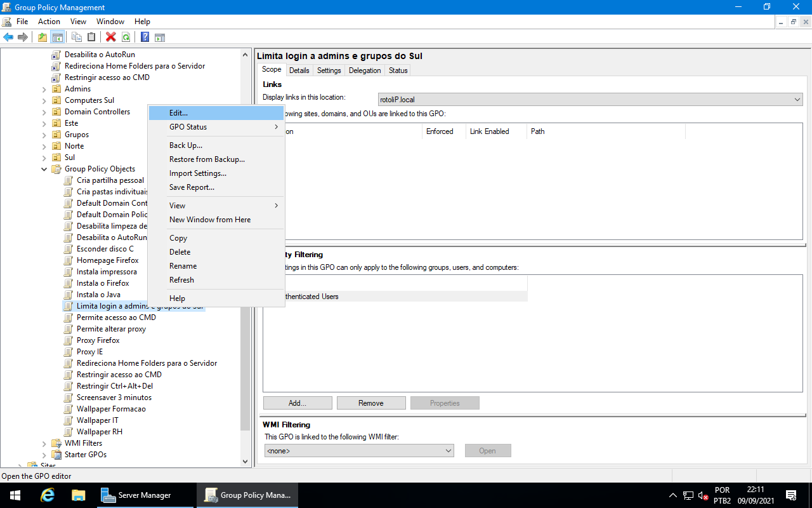Viewport: 812px width, 508px height.
Task: Click the Up One Level folder icon
Action: tap(42, 37)
